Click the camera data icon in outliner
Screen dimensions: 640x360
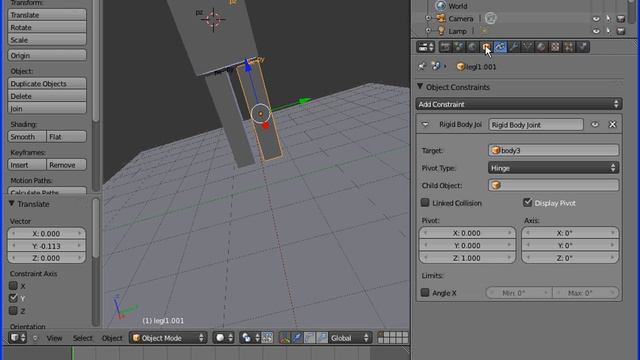[x=491, y=18]
